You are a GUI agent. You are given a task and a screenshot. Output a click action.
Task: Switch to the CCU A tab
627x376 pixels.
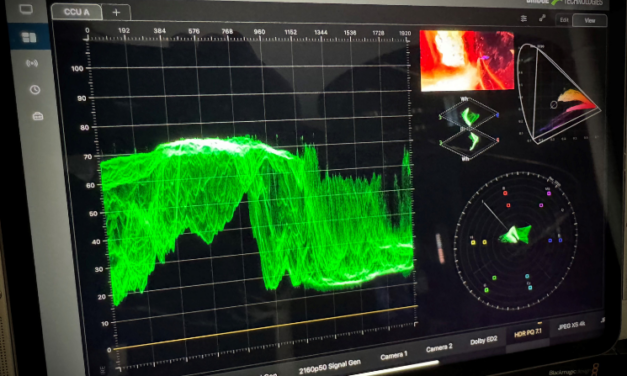[x=77, y=12]
